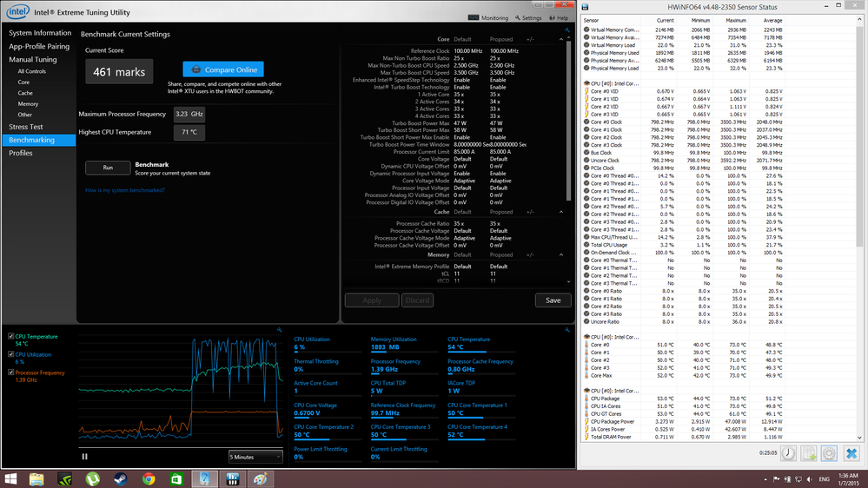The image size is (868, 488).
Task: Click HWiNFO scrollbar up arrow
Action: (x=859, y=19)
